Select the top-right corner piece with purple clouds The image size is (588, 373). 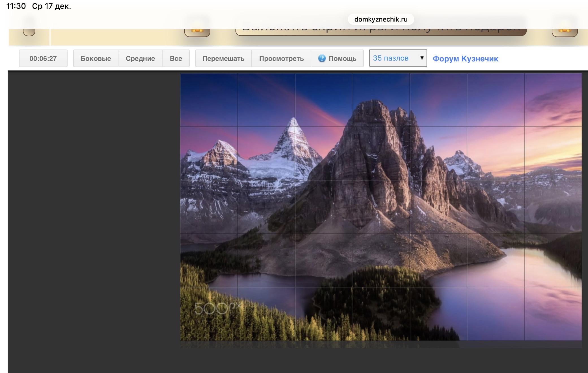pos(553,100)
